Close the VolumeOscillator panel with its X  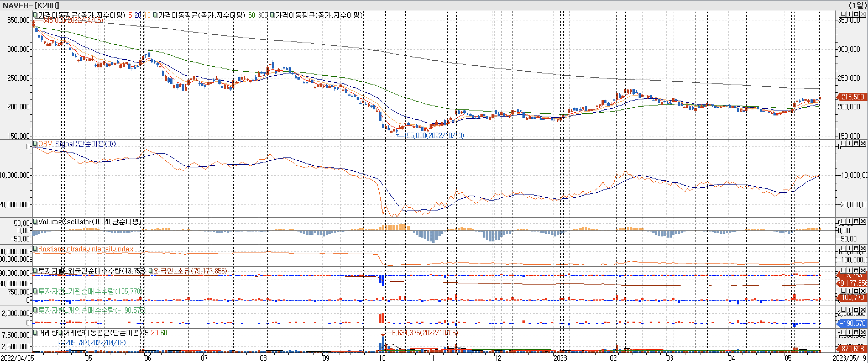tap(863, 221)
